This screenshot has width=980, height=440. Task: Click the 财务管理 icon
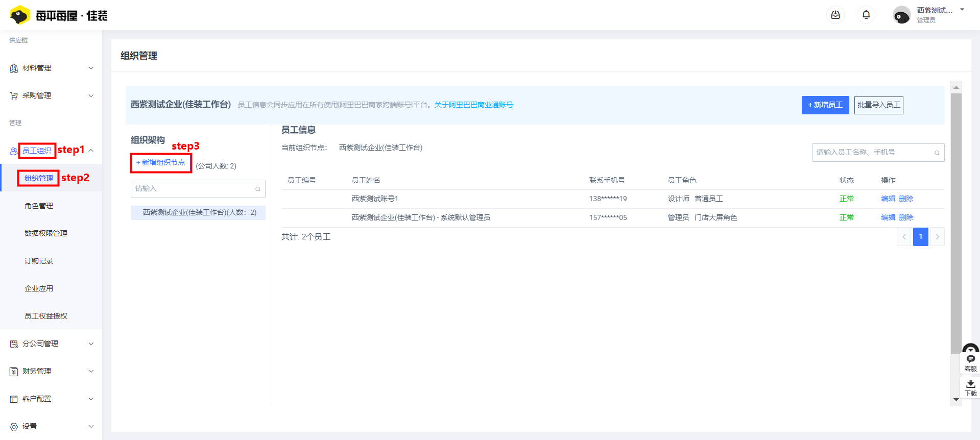[14, 372]
